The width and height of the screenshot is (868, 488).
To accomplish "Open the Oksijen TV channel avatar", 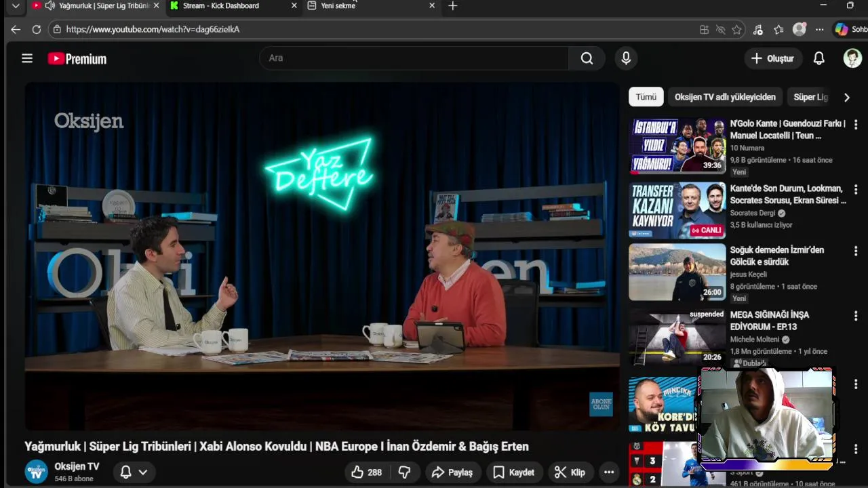I will click(x=37, y=472).
